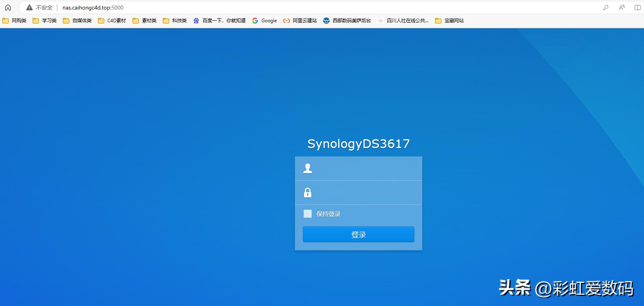
Task: Open the 阿里云建站 bookmark
Action: [300, 21]
